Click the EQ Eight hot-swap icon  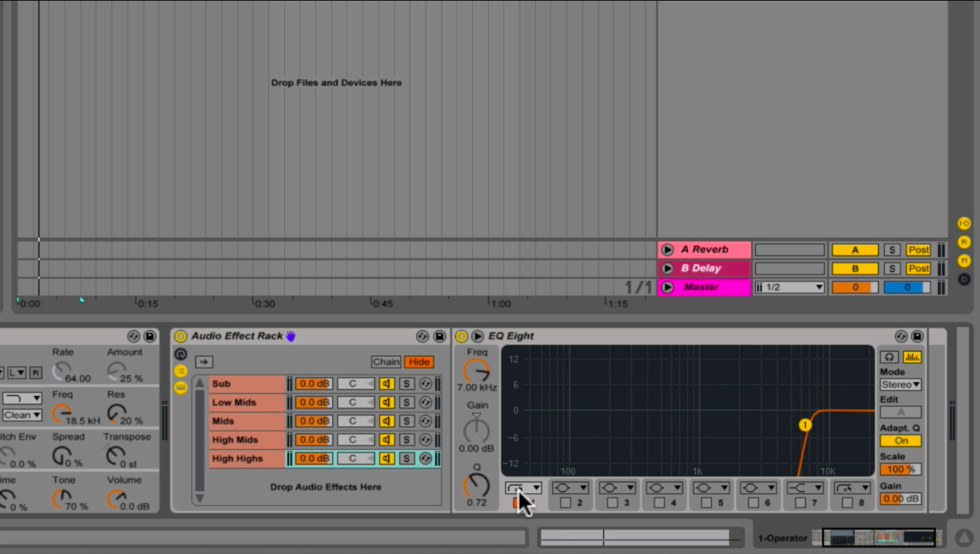coord(901,337)
